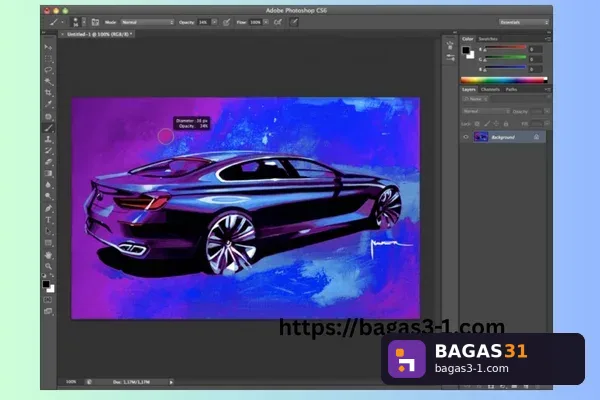600x400 pixels.
Task: Click the options bar Opacity value field
Action: coord(203,22)
